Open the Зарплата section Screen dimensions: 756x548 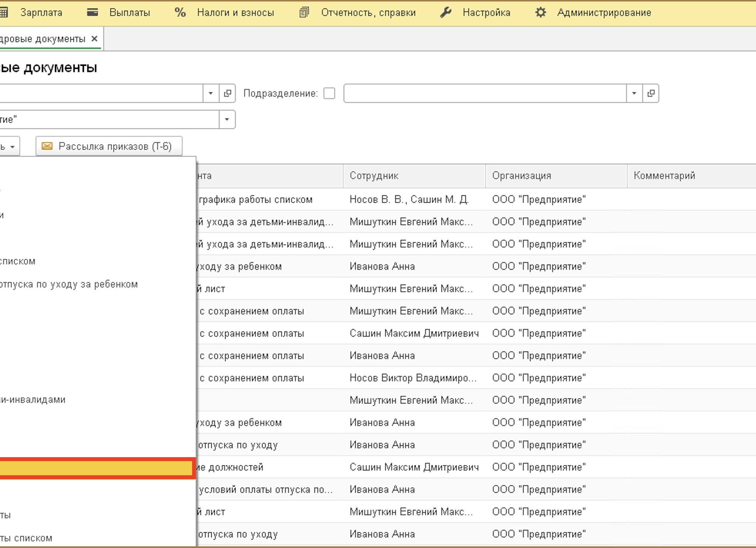(41, 13)
